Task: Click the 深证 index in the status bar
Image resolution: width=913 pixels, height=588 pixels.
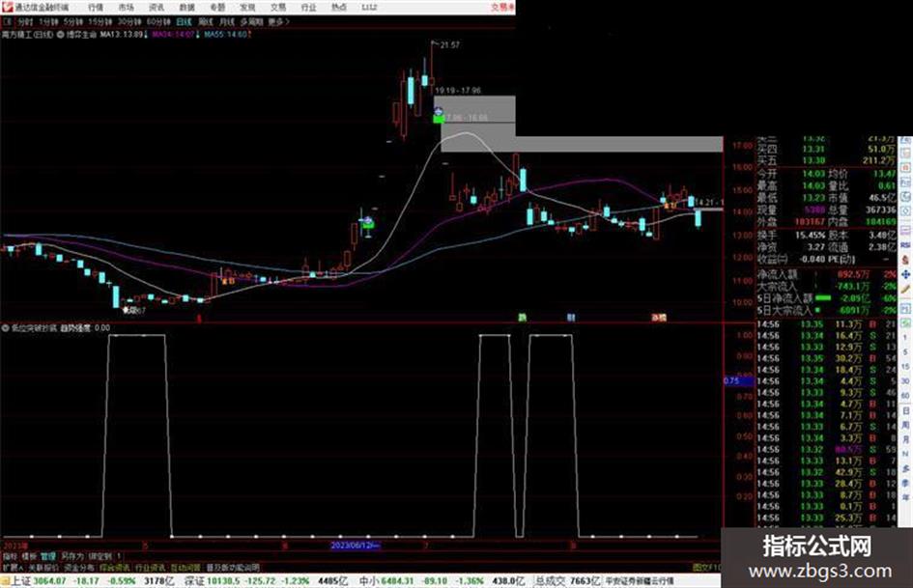Action: tap(194, 581)
